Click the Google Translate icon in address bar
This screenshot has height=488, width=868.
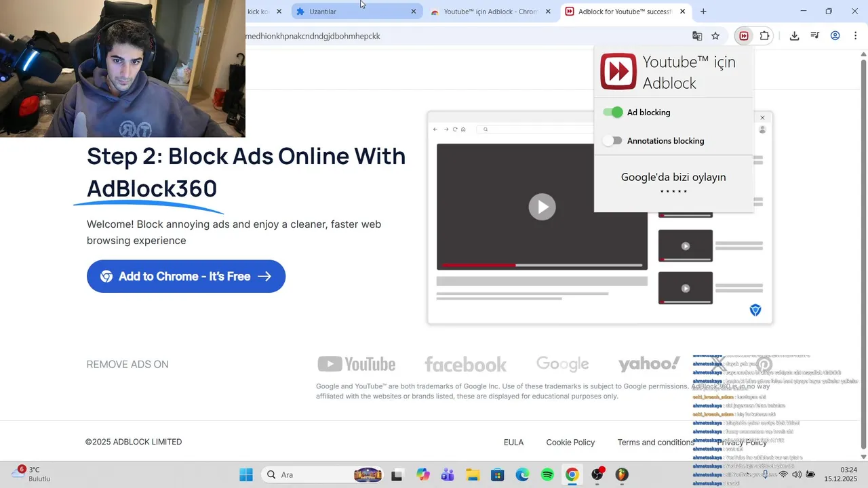point(697,36)
